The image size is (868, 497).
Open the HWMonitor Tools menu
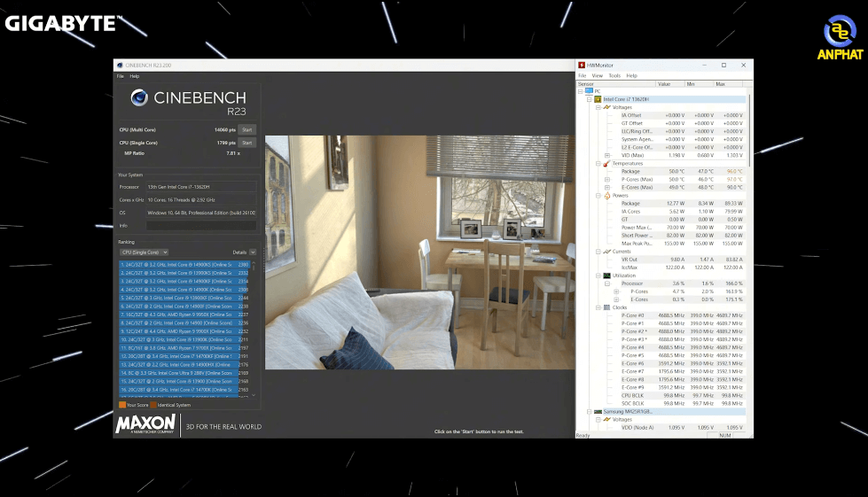pyautogui.click(x=614, y=75)
